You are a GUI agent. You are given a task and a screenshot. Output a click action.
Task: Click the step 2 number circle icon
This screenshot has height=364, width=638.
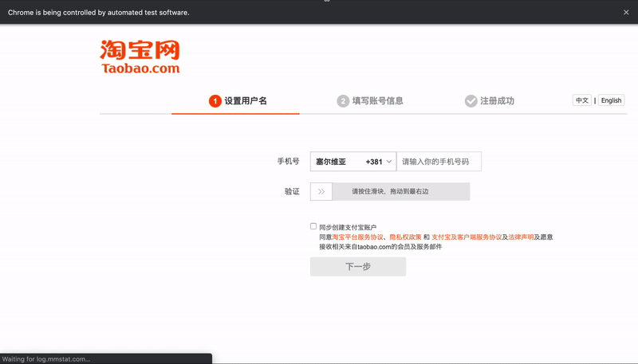(x=343, y=101)
